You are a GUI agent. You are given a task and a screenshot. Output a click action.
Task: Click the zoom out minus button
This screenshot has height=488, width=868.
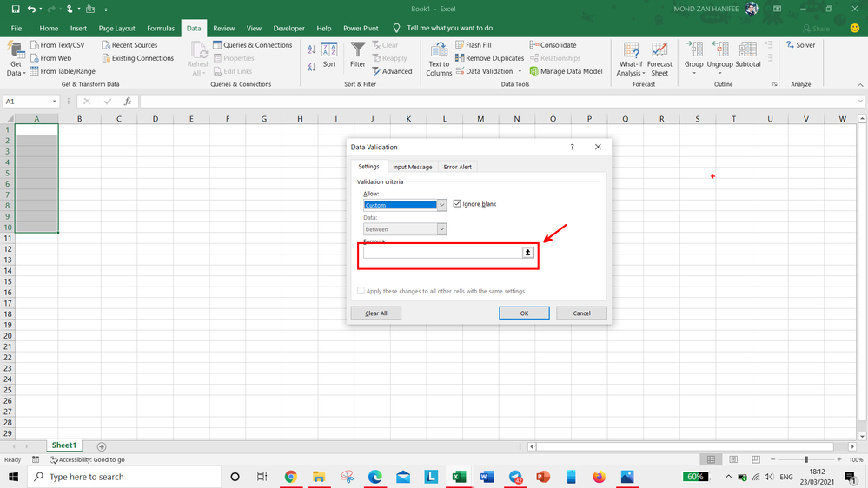click(772, 459)
